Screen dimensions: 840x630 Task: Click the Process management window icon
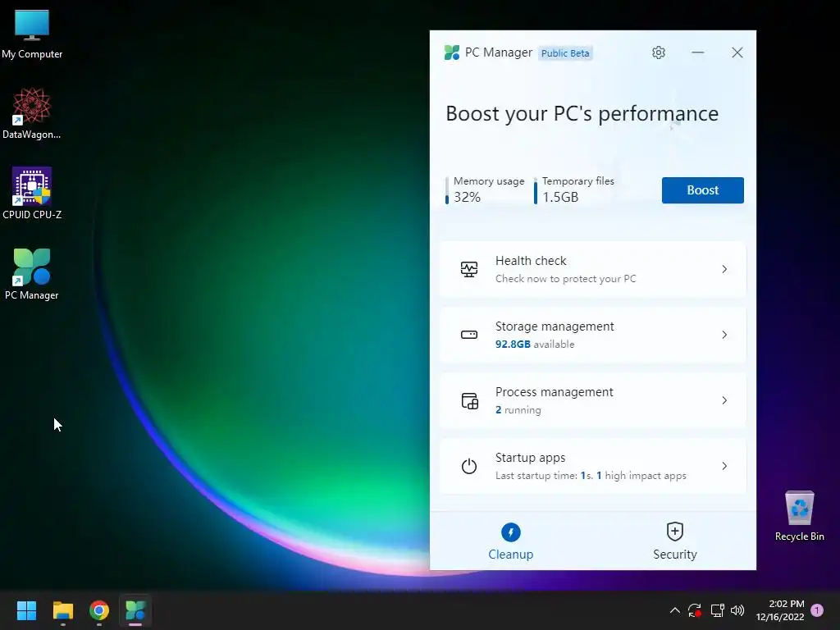(469, 400)
